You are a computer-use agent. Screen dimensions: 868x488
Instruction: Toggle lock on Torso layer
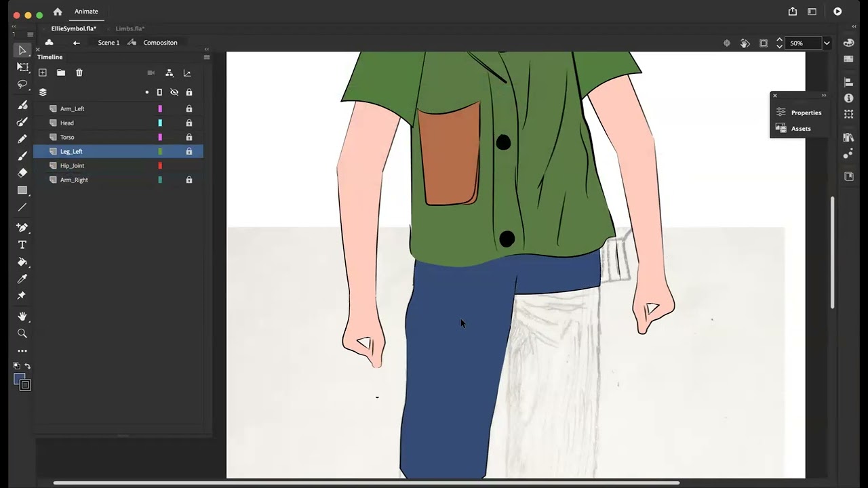point(189,137)
